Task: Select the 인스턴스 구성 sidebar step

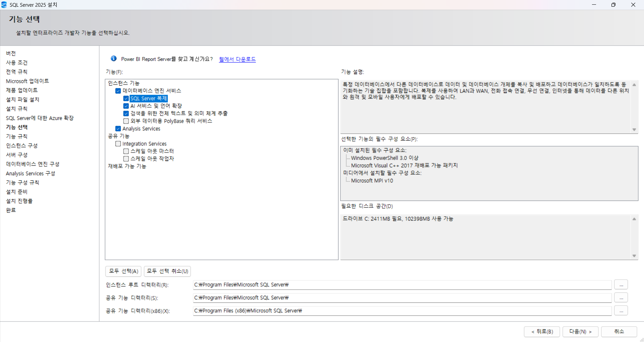Action: point(22,146)
